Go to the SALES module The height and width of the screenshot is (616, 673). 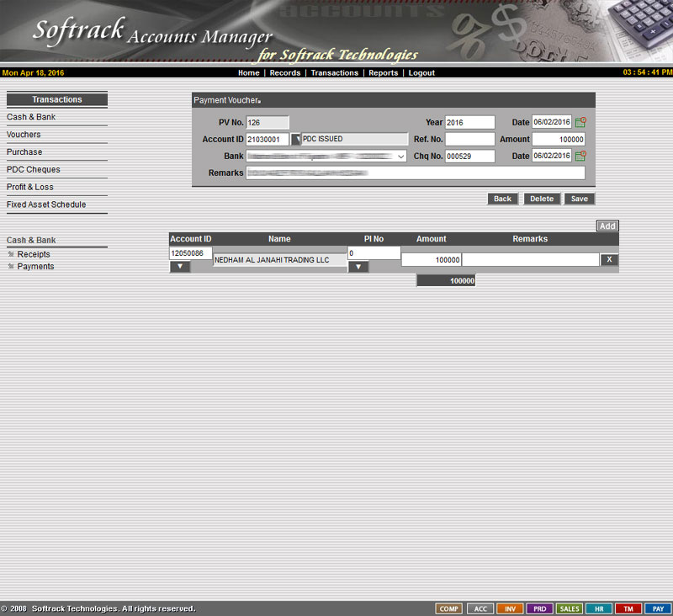click(x=570, y=608)
